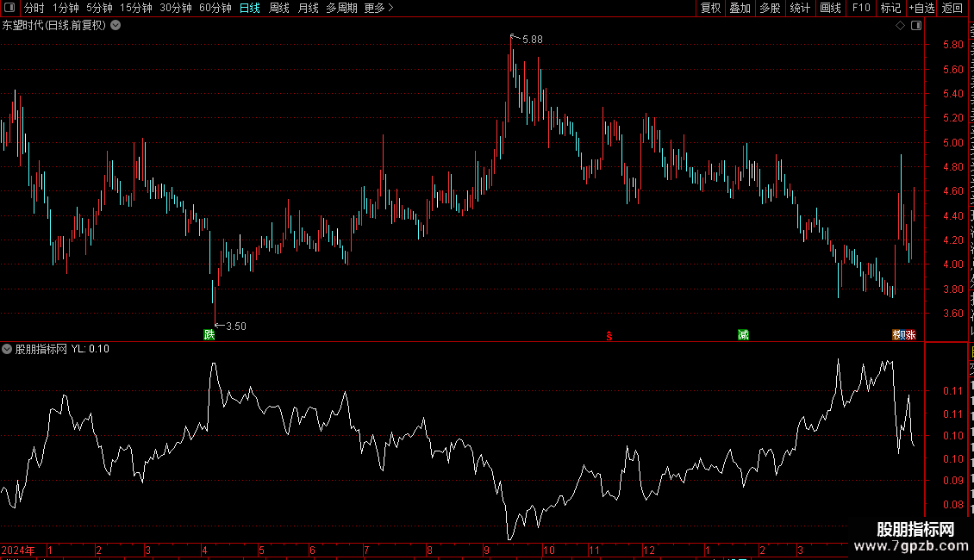Click the sidebar panel icon at top-left

coord(9,8)
